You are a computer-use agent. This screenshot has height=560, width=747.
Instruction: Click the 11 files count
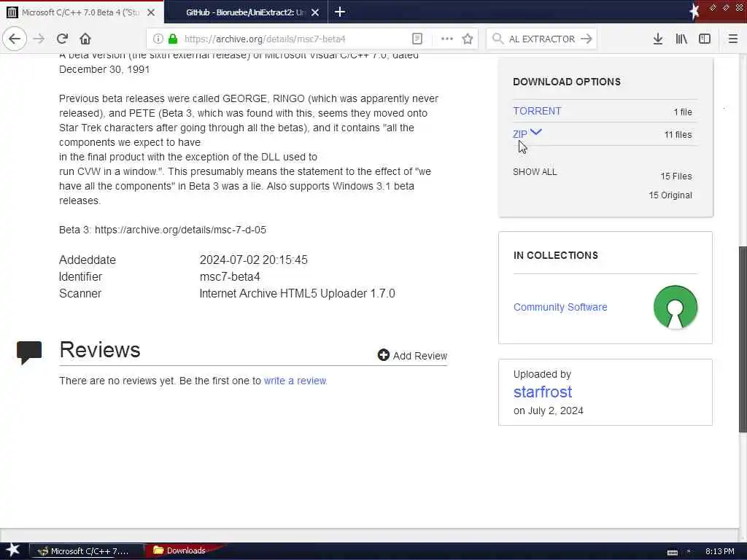click(x=678, y=135)
